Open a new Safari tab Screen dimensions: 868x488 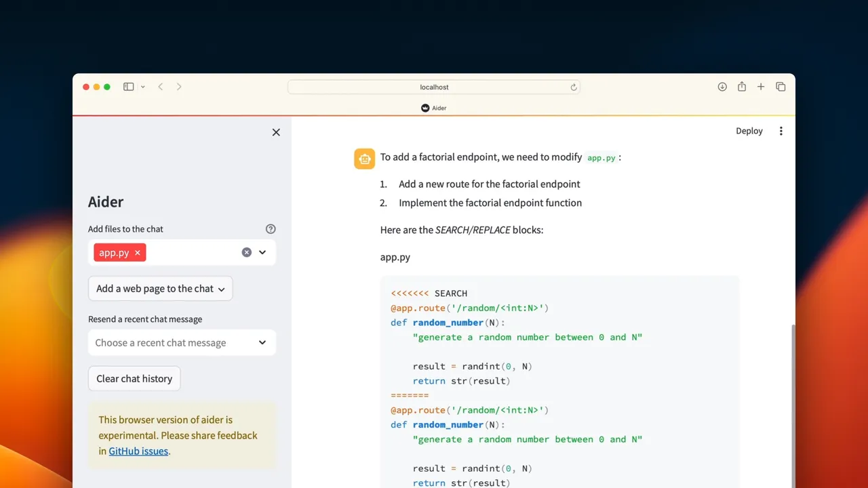point(761,87)
